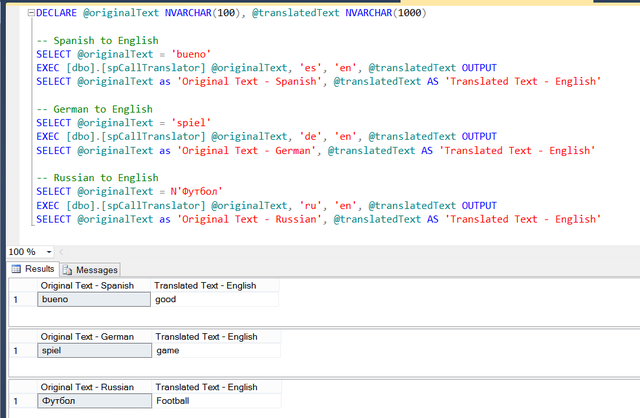Image resolution: width=640 pixels, height=418 pixels.
Task: Select the 'bueno' result cell
Action: pos(94,299)
